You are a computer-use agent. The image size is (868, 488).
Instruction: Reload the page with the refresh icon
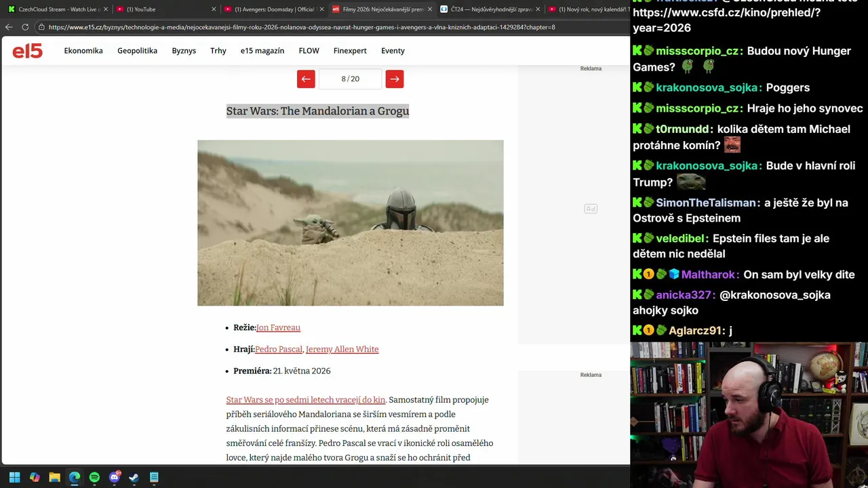(25, 27)
